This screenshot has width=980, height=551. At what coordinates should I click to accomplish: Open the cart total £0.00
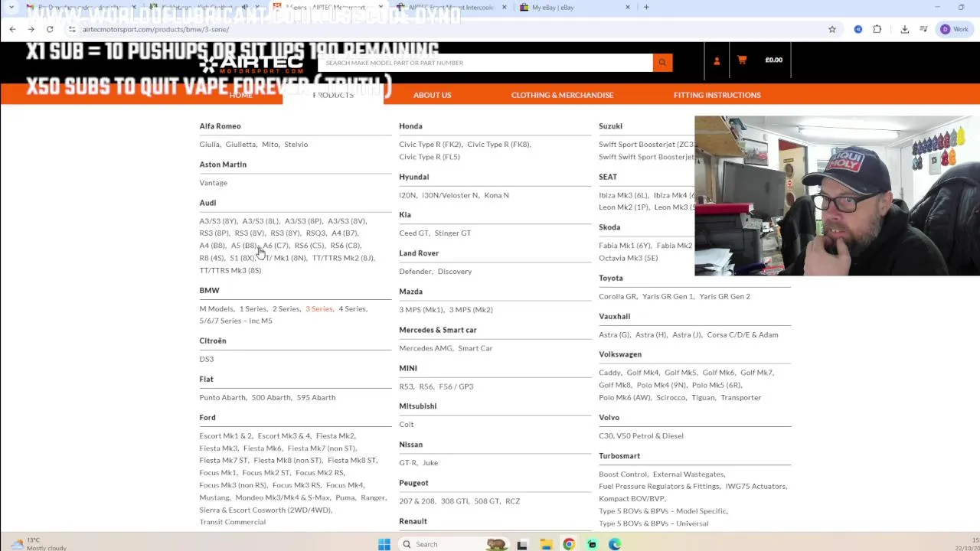tap(774, 60)
